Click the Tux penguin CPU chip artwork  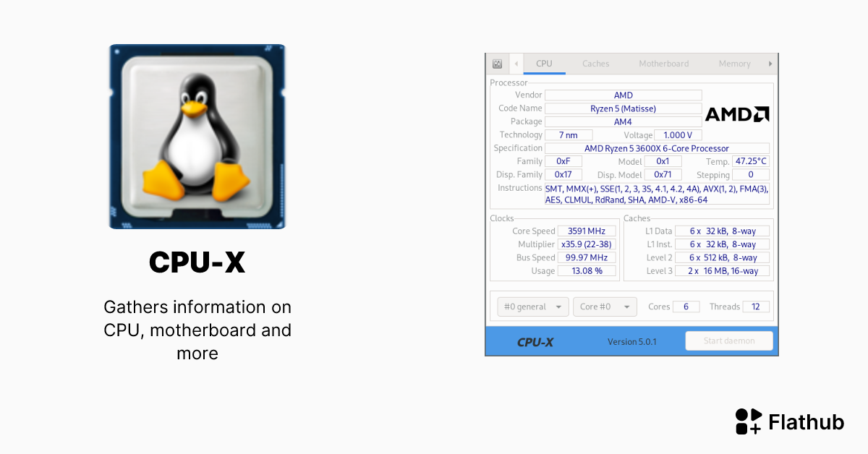[197, 136]
